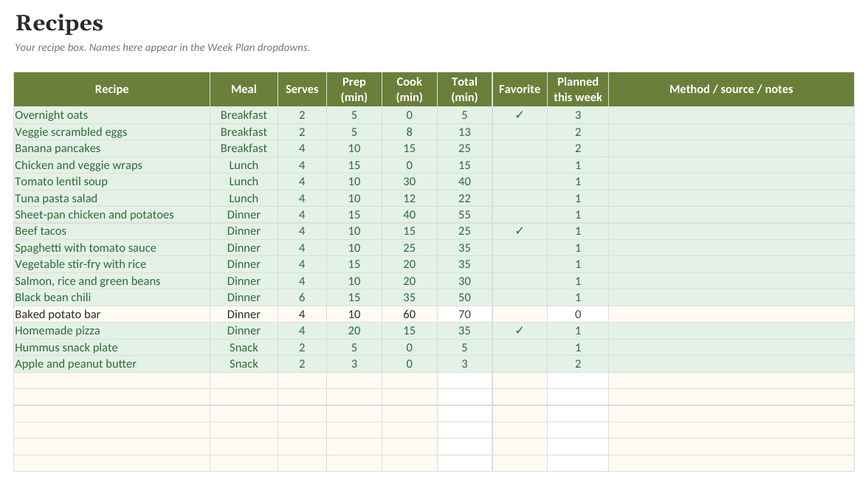Click the "Beef tacos" recipe cell
Screen dimensions: 868x485
click(112, 232)
